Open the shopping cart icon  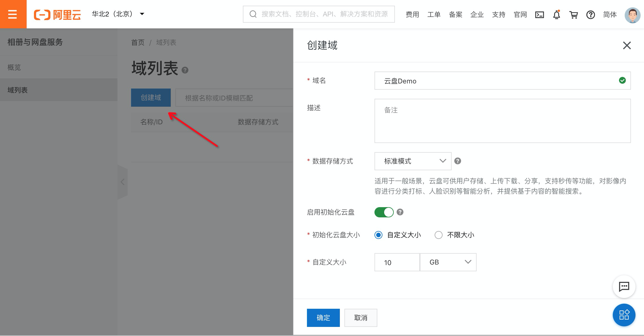574,14
